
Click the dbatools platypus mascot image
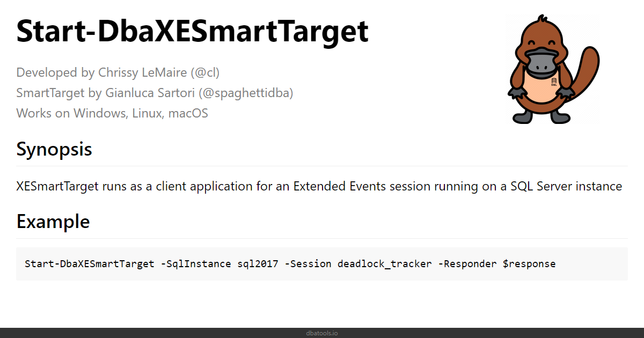pos(553,70)
